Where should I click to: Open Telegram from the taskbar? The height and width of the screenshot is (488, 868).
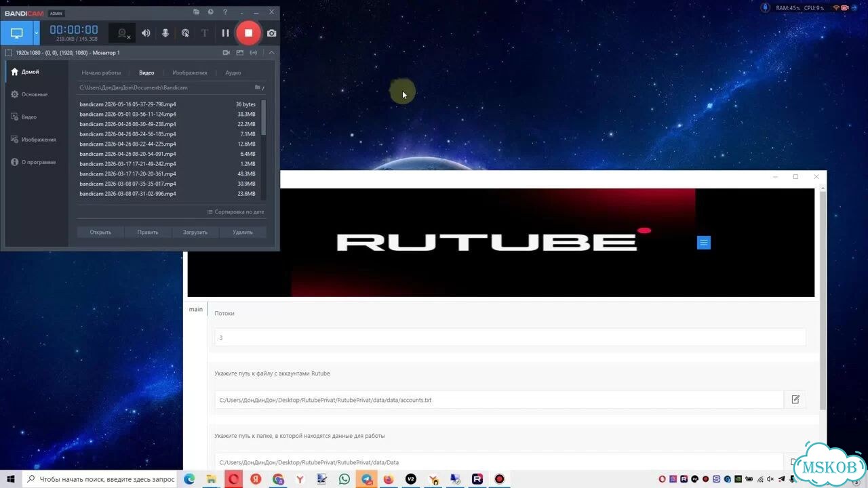(x=367, y=479)
